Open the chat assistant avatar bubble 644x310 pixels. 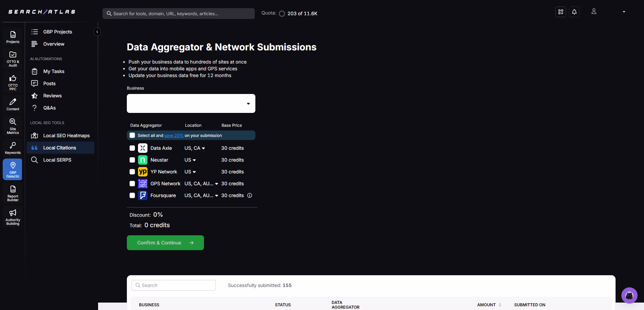point(629,295)
